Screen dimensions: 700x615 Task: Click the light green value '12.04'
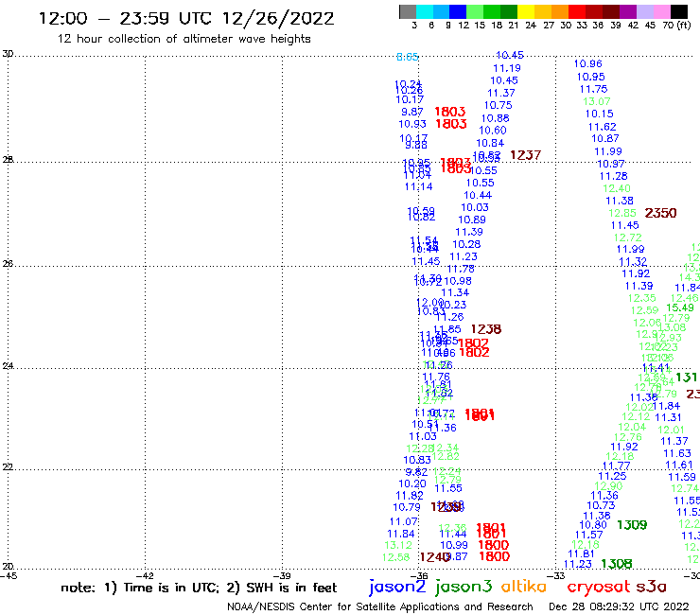pos(632,427)
